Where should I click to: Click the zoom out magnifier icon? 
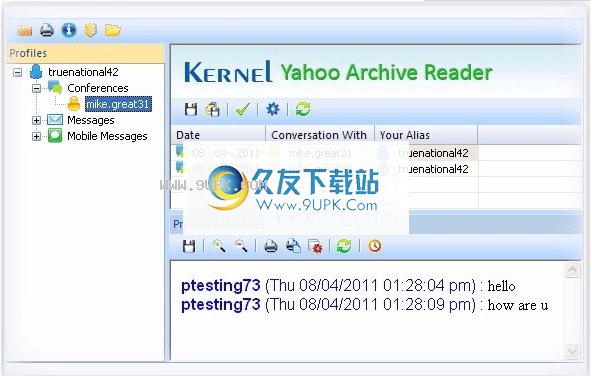(240, 246)
